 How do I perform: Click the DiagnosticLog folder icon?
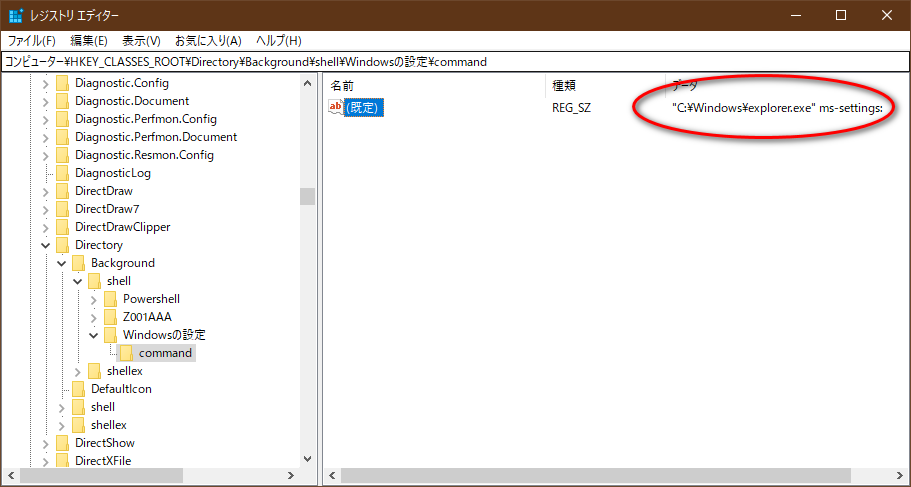(63, 173)
